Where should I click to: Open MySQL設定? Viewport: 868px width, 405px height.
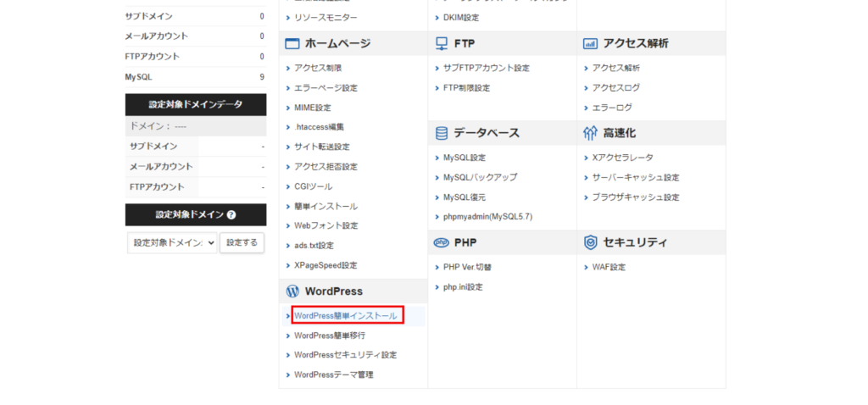(x=464, y=158)
